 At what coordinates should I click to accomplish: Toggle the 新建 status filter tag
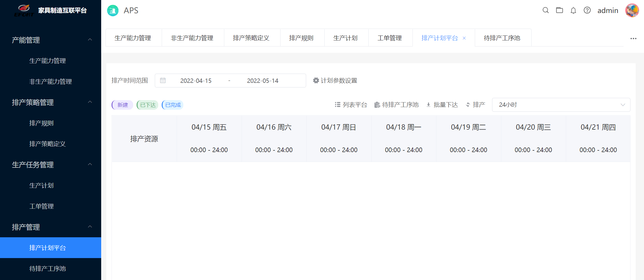(123, 105)
